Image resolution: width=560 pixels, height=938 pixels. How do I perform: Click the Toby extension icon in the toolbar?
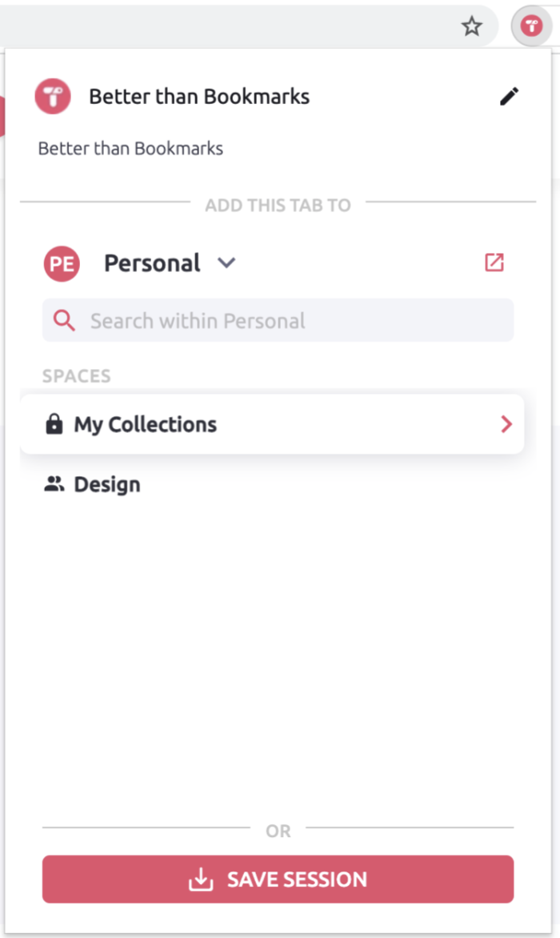pyautogui.click(x=531, y=26)
